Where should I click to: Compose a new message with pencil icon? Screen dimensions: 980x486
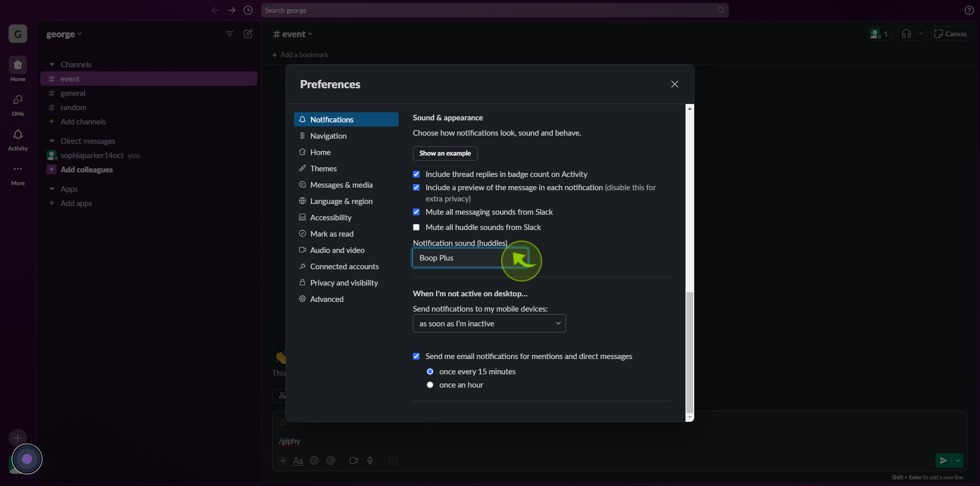(x=248, y=34)
